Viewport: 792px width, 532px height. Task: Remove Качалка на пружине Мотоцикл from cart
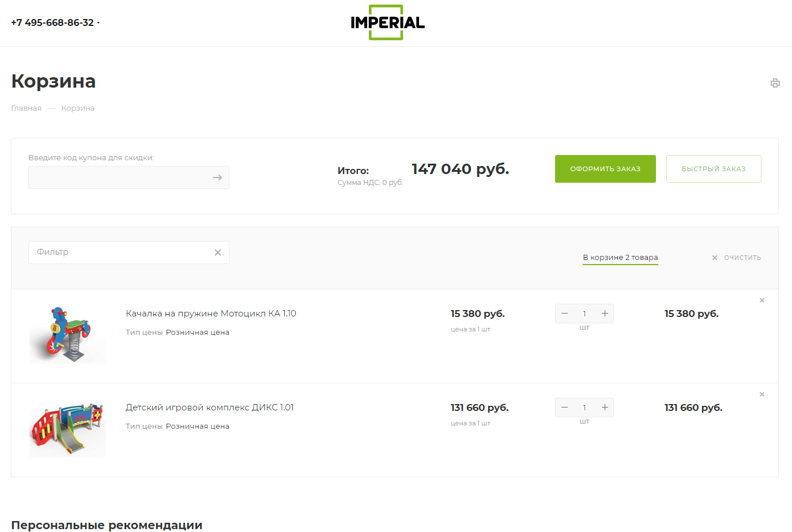[x=762, y=300]
